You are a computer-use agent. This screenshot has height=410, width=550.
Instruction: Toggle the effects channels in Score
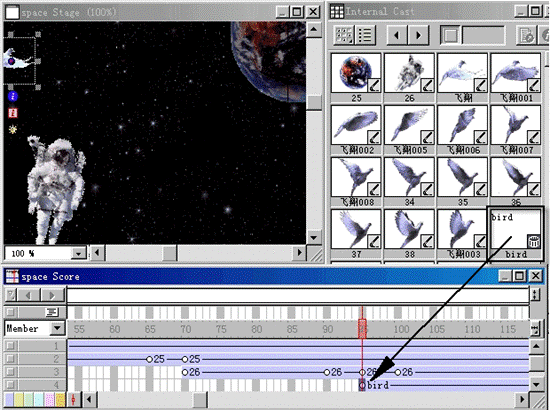[535, 294]
